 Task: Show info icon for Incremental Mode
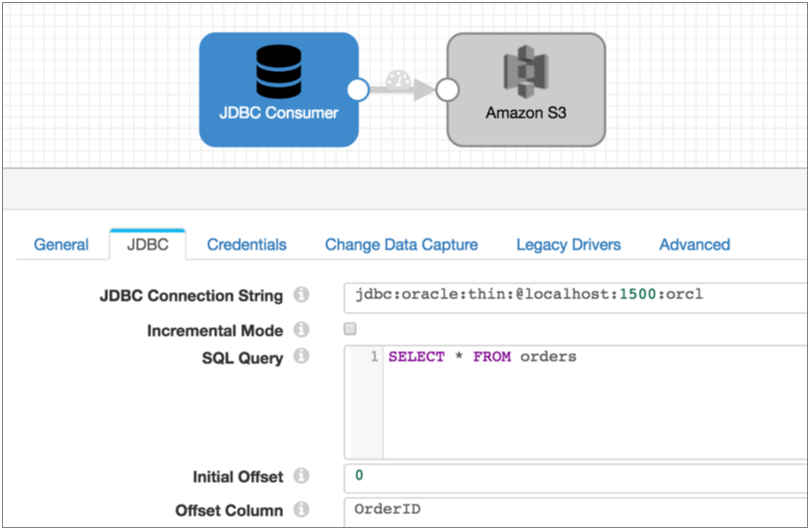302,330
